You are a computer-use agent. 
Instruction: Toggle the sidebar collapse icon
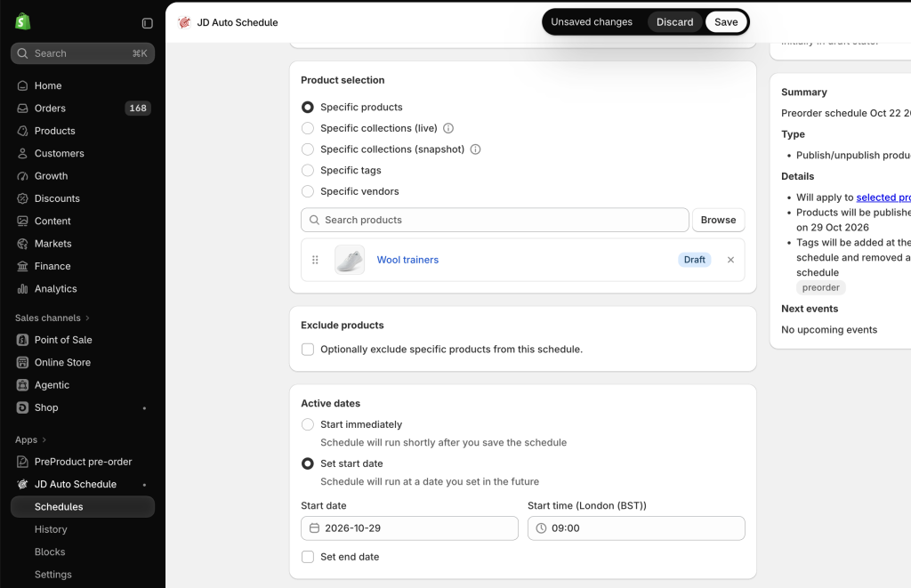tap(147, 23)
